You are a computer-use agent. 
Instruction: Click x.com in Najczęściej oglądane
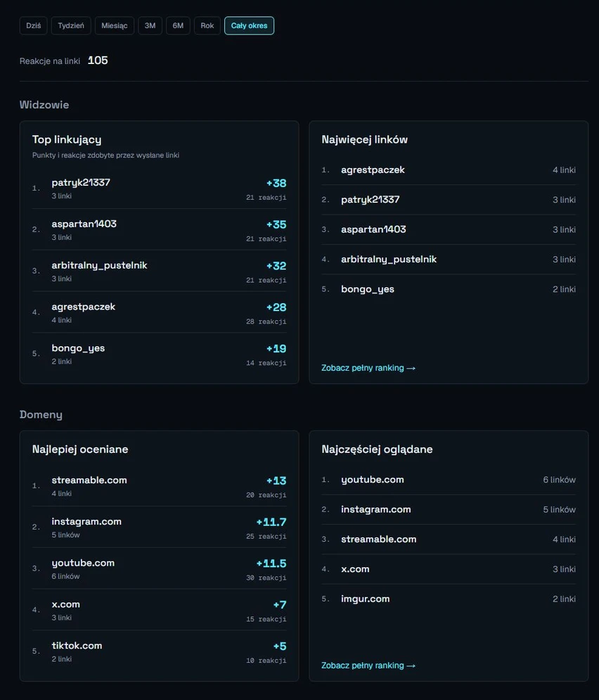tap(355, 569)
